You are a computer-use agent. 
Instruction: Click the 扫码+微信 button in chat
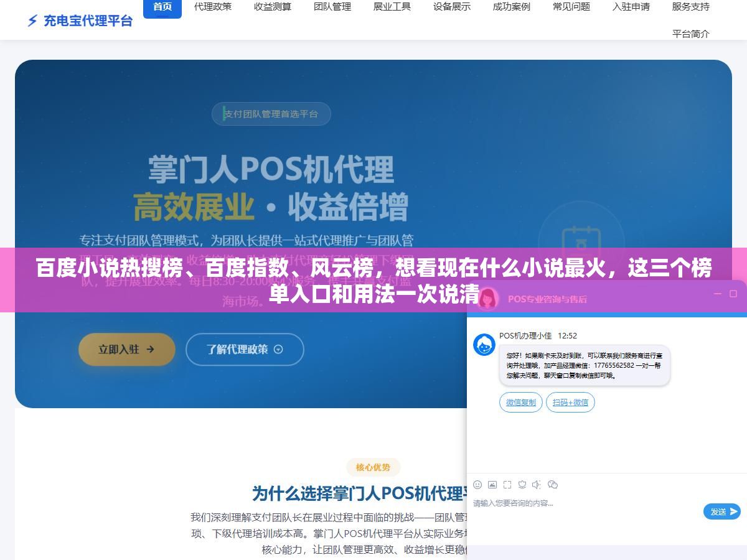(x=571, y=403)
